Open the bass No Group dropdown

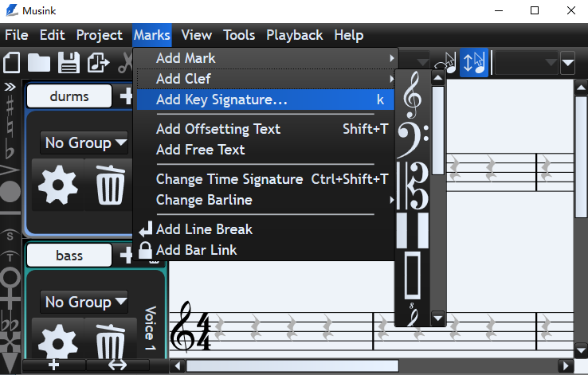[86, 302]
